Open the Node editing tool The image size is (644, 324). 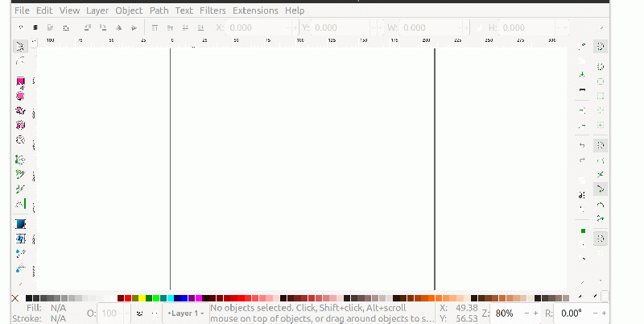[x=20, y=61]
